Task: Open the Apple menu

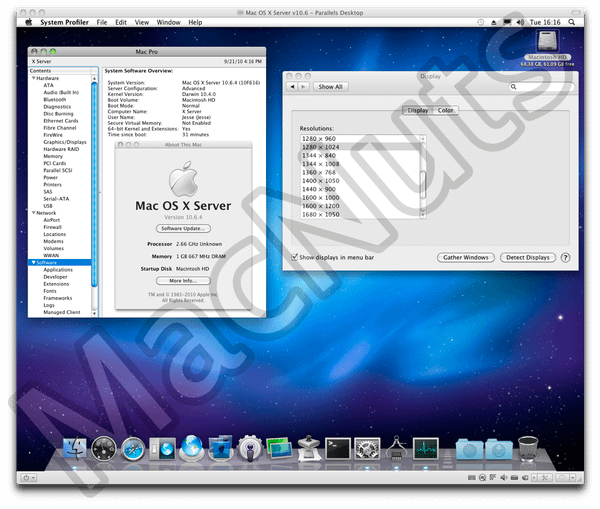Action: [29, 22]
